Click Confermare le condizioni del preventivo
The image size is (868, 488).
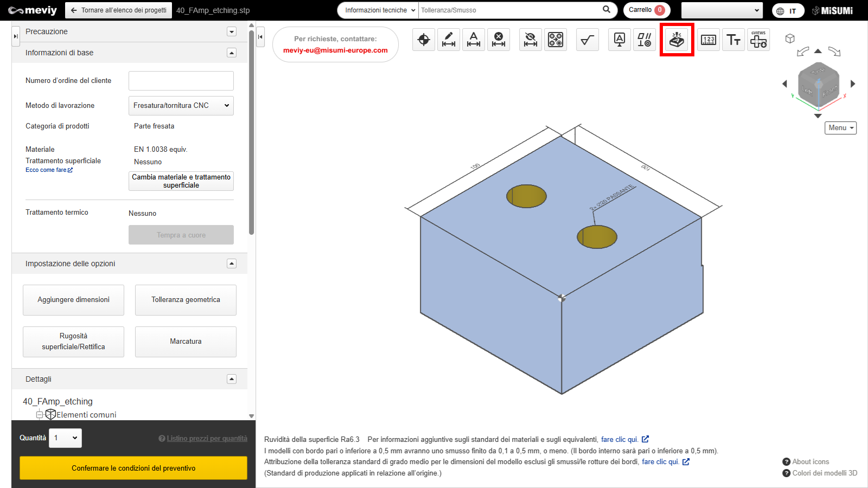click(133, 468)
